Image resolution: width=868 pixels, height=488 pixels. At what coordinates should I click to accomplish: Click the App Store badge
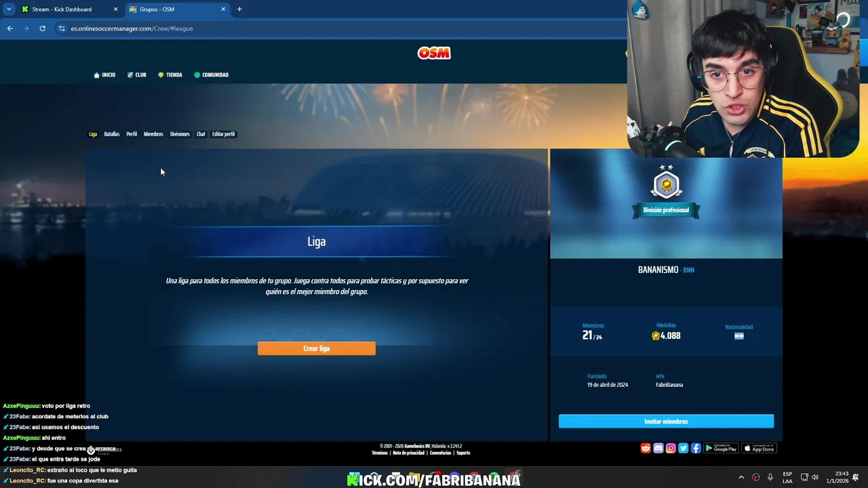759,448
